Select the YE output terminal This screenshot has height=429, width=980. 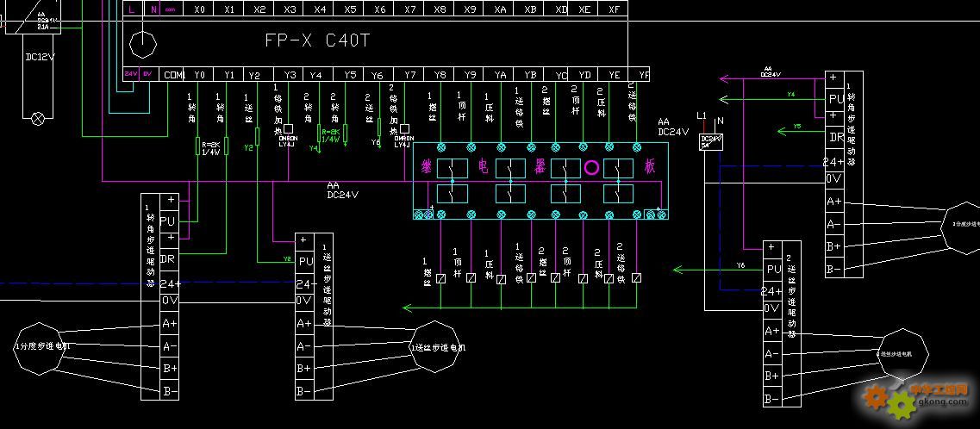coord(614,74)
